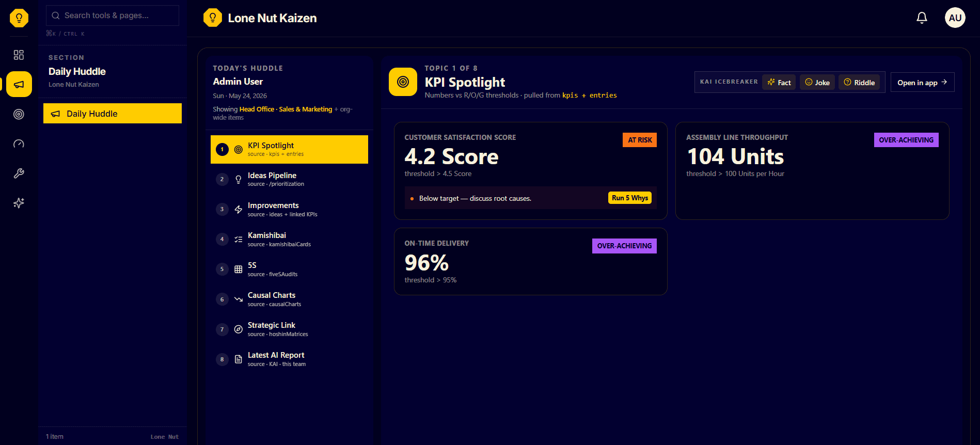The height and width of the screenshot is (445, 980).
Task: Open the AU user avatar menu
Action: (955, 18)
